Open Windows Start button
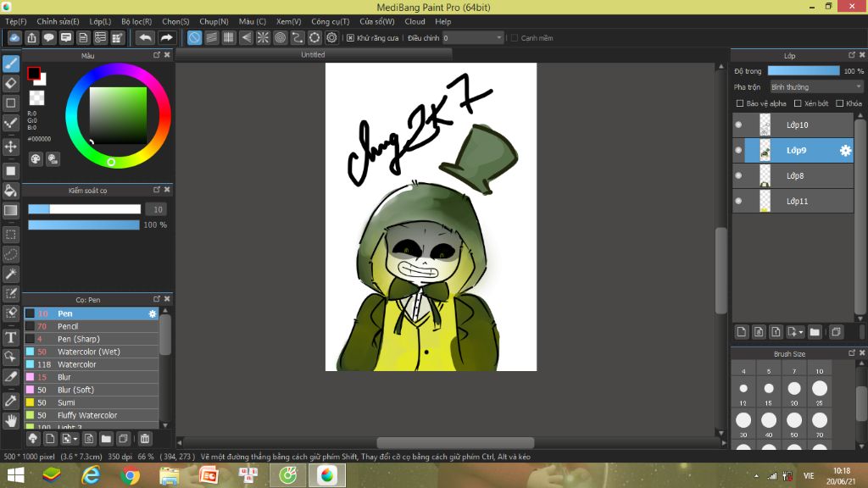The height and width of the screenshot is (488, 868). point(15,476)
